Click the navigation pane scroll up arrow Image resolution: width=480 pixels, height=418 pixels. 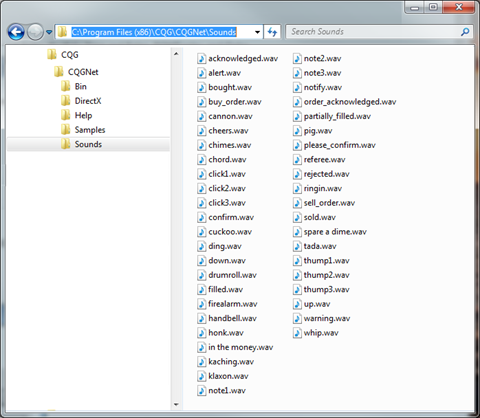tap(176, 54)
